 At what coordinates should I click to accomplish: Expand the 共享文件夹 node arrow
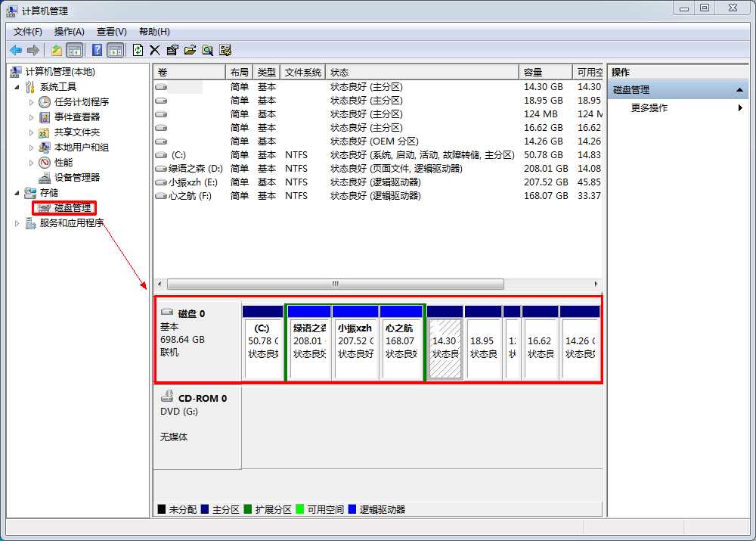coord(31,132)
